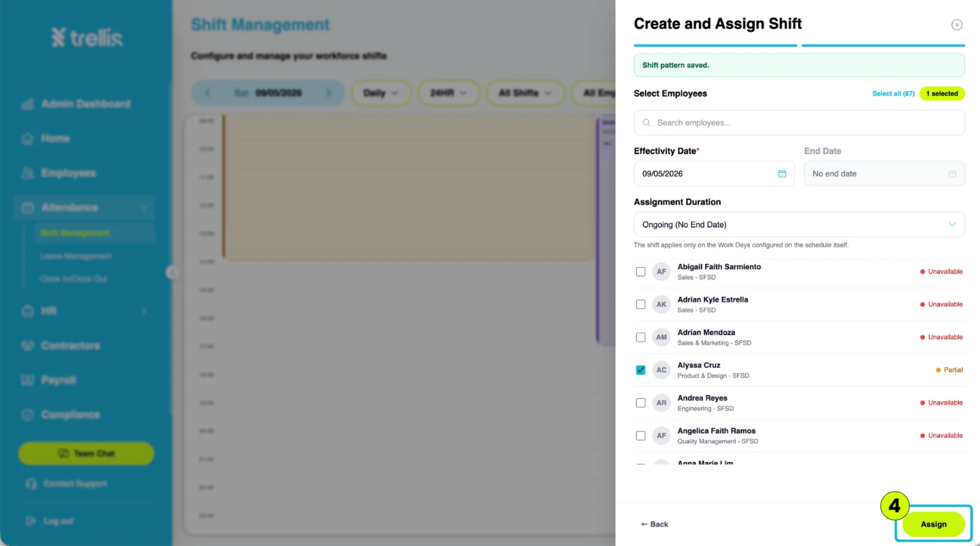Click the 1 selected badge
980x546 pixels.
click(942, 94)
